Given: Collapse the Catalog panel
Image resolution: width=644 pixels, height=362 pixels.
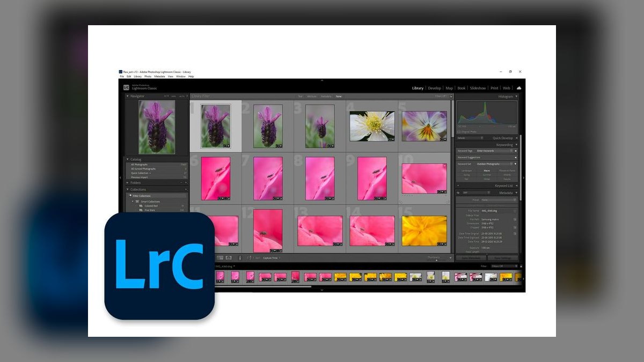Looking at the screenshot, I should [128, 159].
